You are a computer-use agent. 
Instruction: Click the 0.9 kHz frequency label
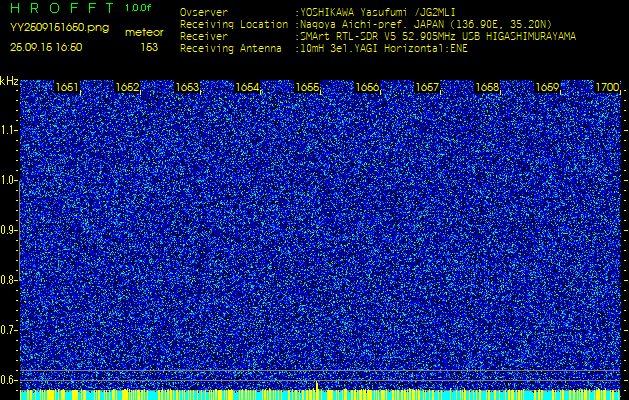click(8, 230)
